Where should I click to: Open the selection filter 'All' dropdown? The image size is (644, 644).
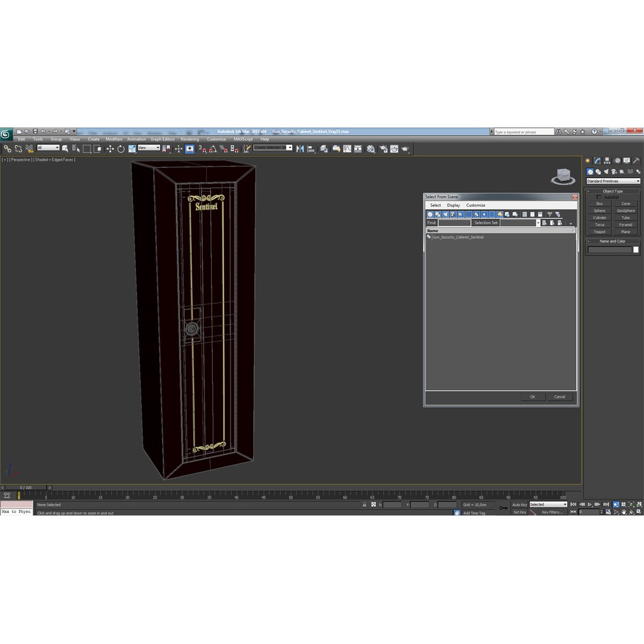[48, 148]
